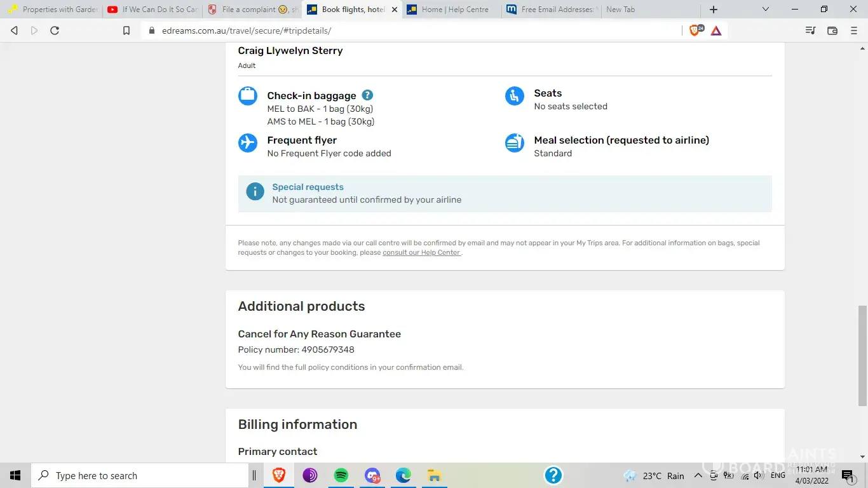Screen dimensions: 868x488
Task: Open the consult our Help Center link
Action: tap(421, 253)
